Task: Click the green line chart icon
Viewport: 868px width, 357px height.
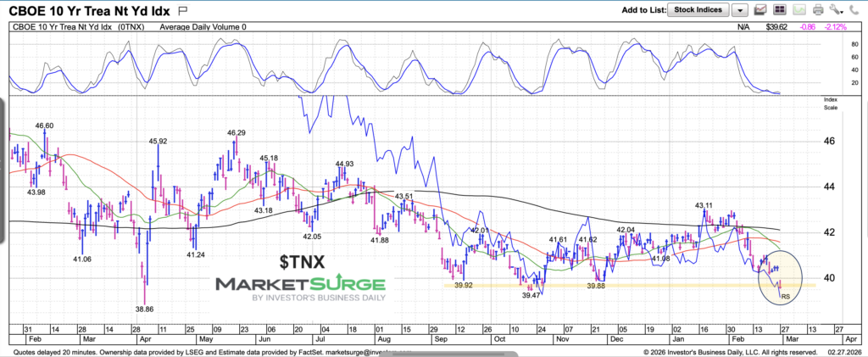Action: (798, 10)
